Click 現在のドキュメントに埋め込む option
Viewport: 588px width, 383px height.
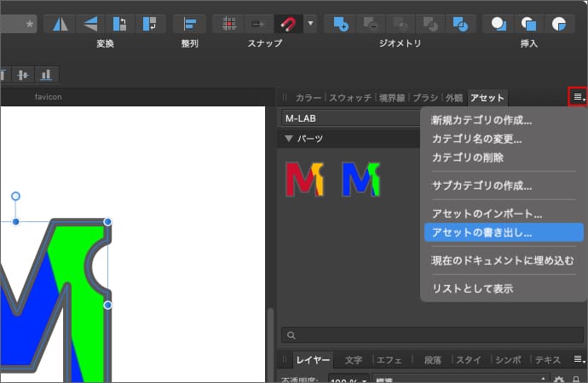tap(497, 260)
